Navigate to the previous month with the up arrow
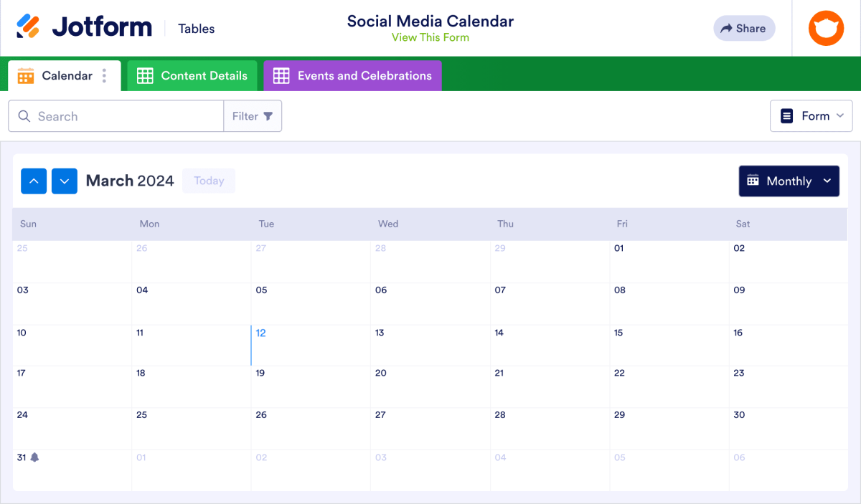This screenshot has height=504, width=861. (x=34, y=181)
